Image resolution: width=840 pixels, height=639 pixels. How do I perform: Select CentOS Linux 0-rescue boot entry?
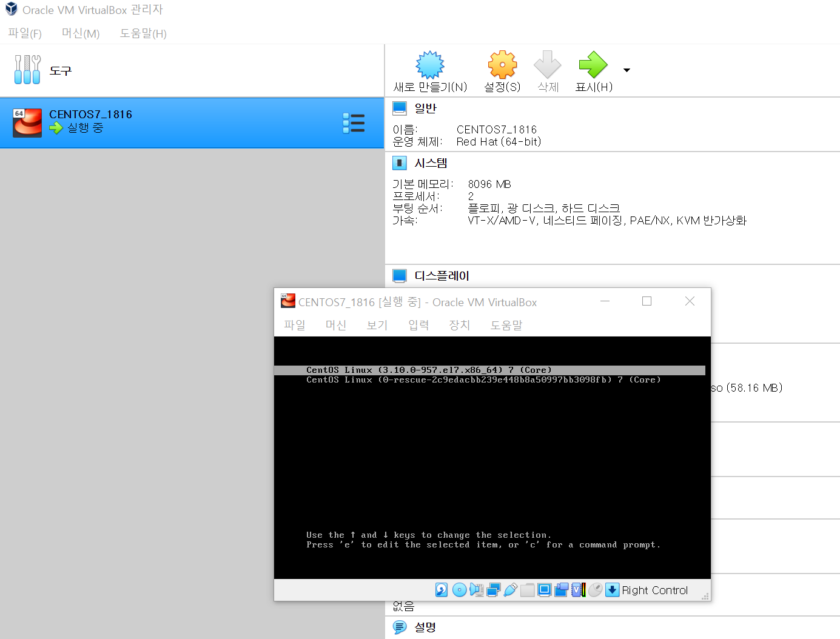(483, 380)
